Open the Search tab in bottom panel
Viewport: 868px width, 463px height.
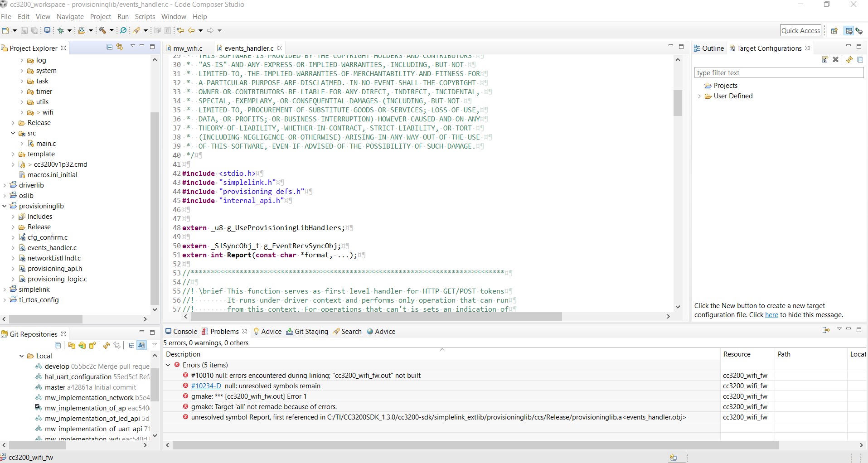[x=347, y=332]
